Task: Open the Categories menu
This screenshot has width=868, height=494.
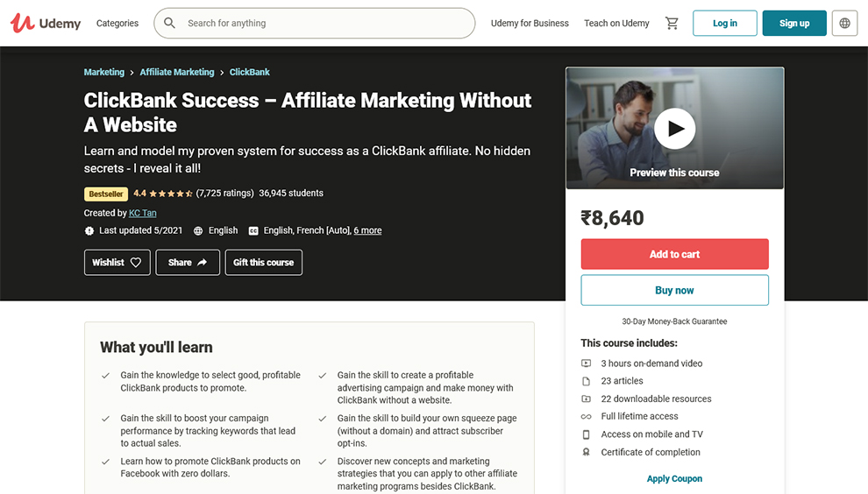Action: [117, 24]
